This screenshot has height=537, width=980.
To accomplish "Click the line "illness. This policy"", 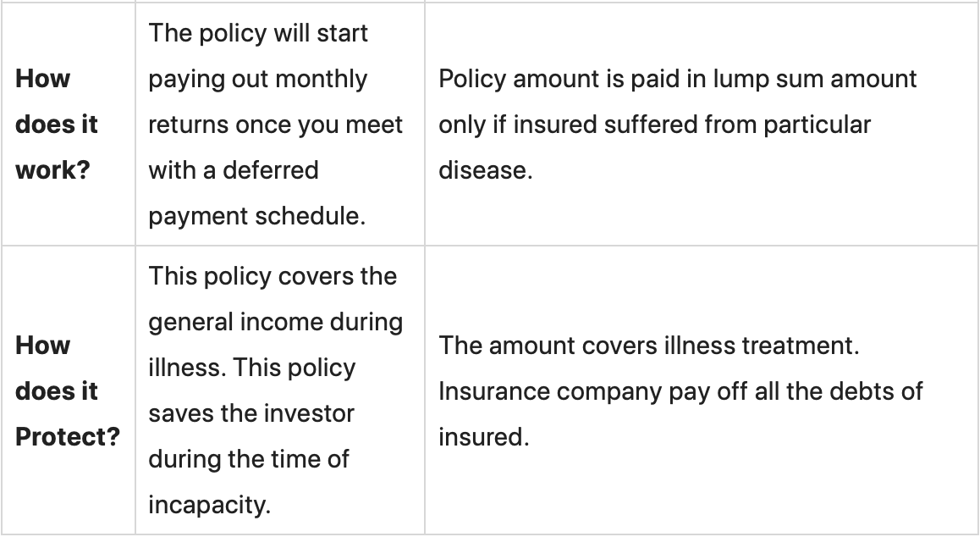I will [252, 368].
